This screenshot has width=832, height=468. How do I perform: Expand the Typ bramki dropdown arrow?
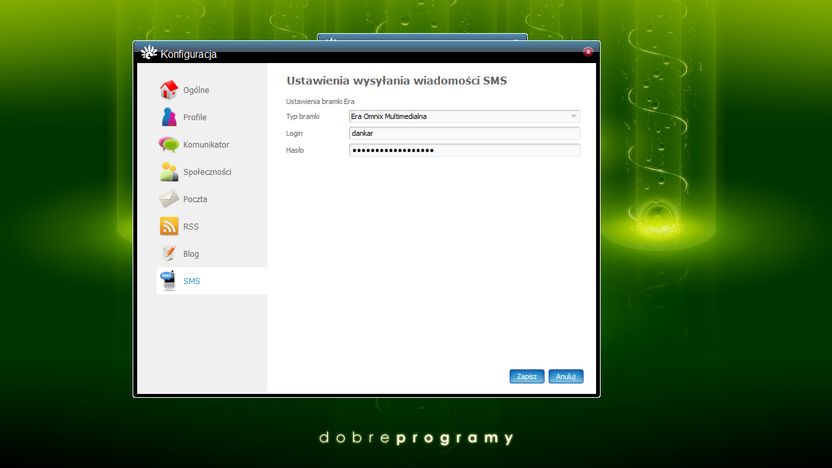click(x=574, y=116)
